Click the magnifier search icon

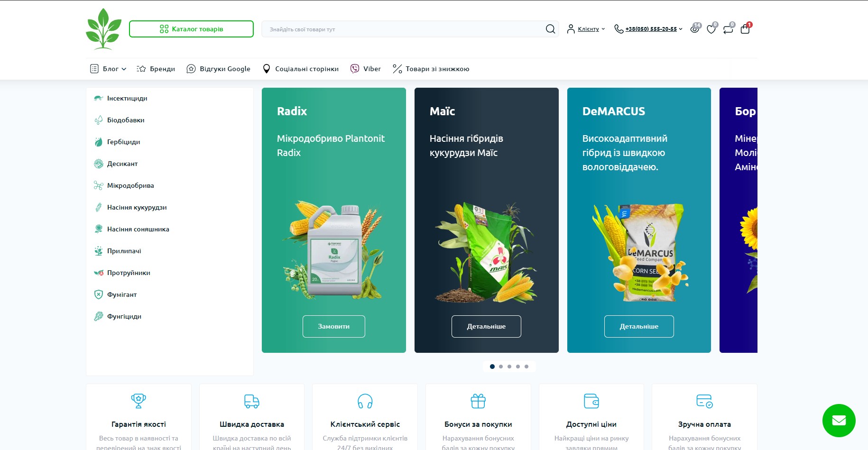point(550,29)
